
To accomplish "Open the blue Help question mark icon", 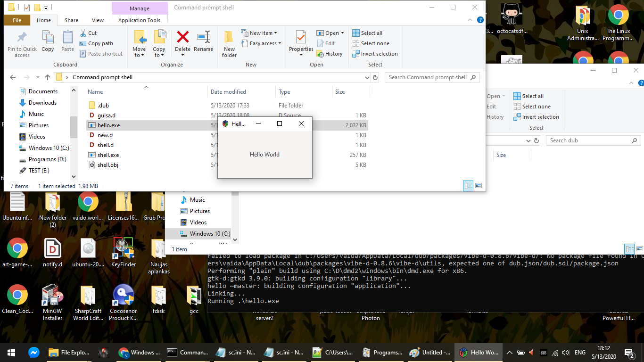I will [480, 20].
